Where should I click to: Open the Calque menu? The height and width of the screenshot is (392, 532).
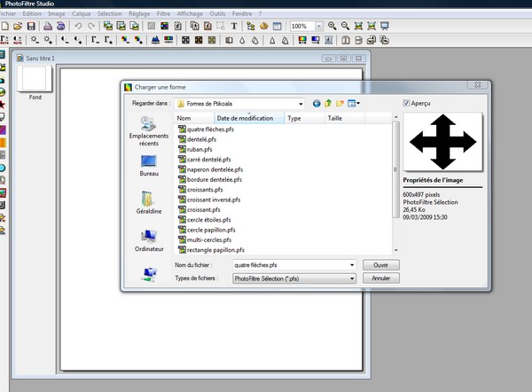pos(81,13)
